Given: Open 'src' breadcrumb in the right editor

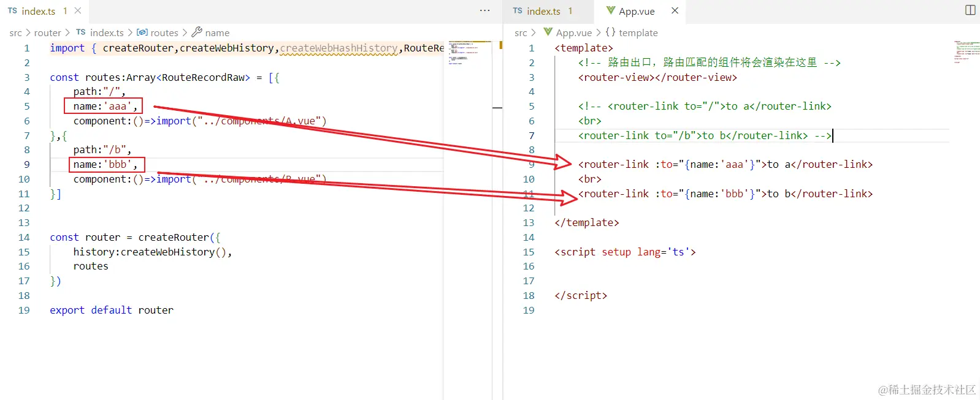Looking at the screenshot, I should point(521,33).
